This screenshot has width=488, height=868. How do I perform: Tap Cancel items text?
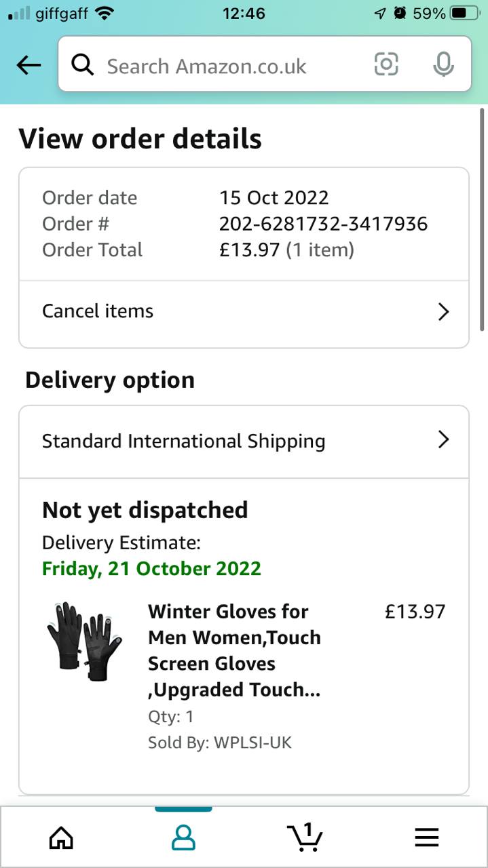pos(98,311)
